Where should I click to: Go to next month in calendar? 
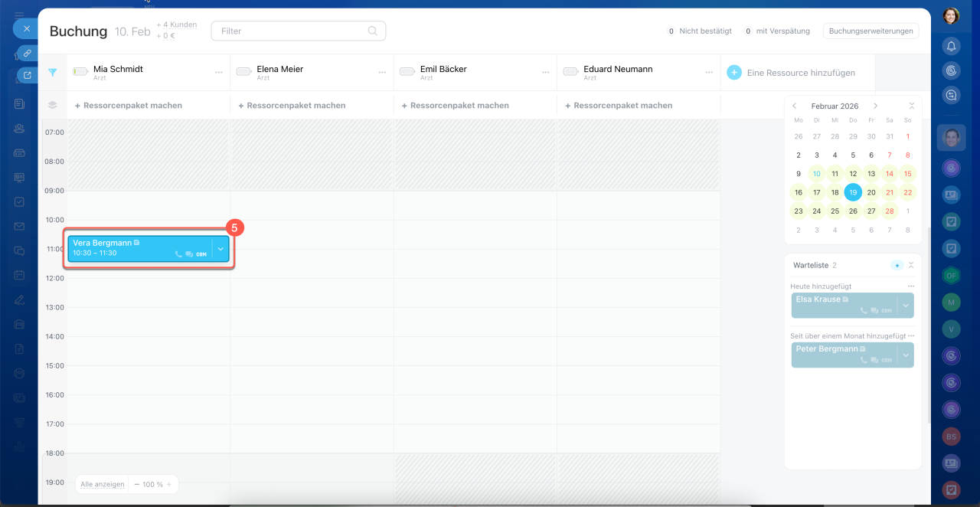[875, 106]
